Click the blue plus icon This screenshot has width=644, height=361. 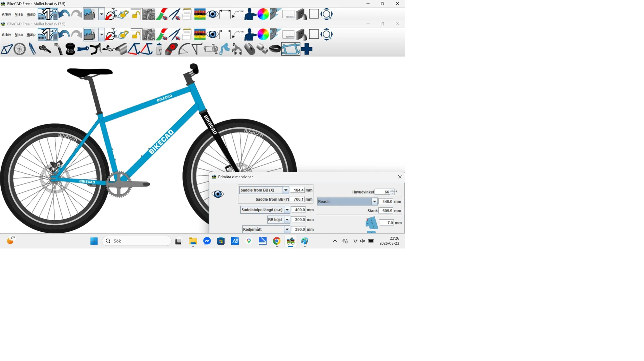pyautogui.click(x=306, y=49)
